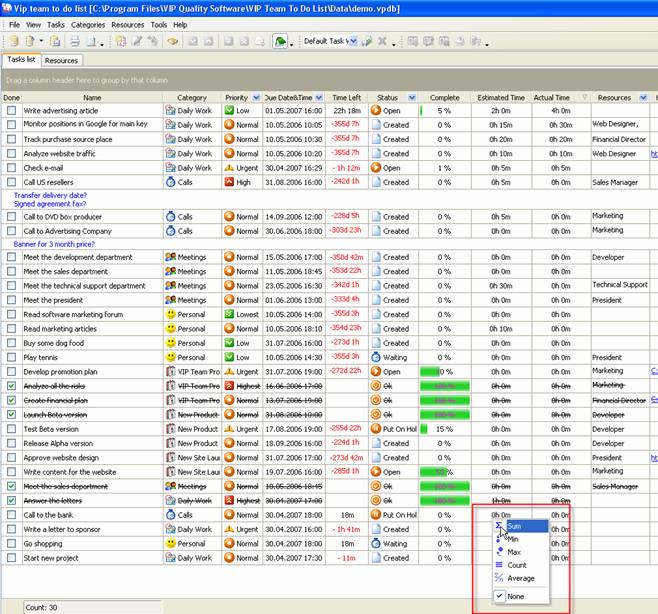
Task: Choose Average from the summary popup menu
Action: (521, 578)
